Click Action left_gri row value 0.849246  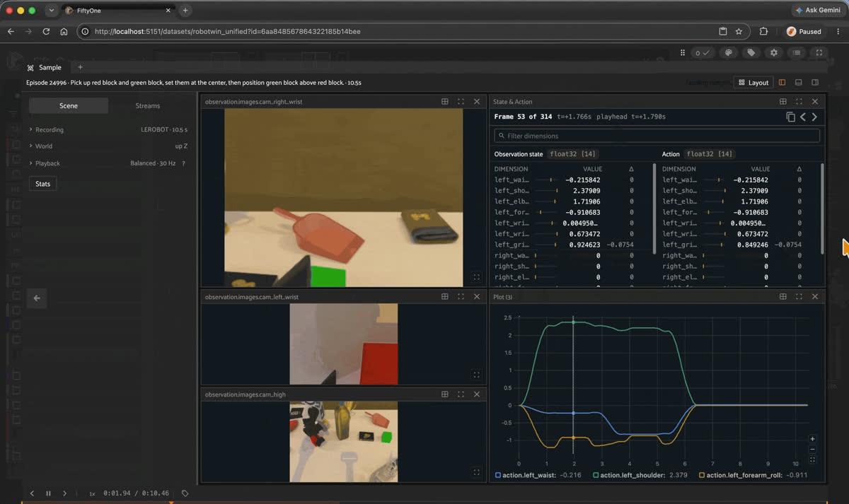tap(752, 245)
